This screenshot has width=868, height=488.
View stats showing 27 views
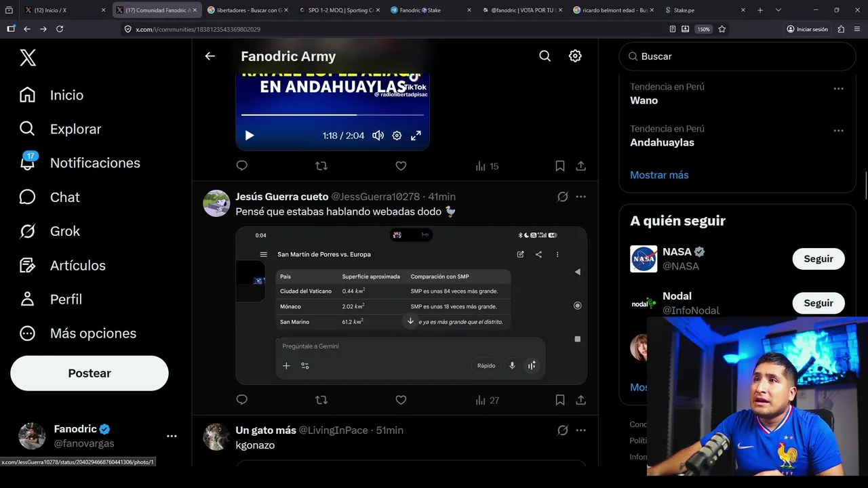tap(487, 401)
